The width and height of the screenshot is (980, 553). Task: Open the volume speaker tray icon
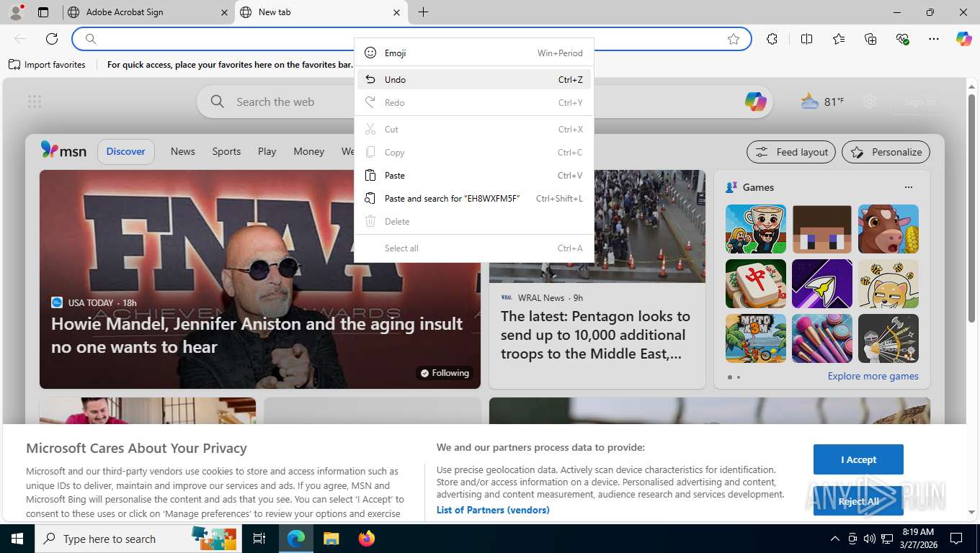869,539
